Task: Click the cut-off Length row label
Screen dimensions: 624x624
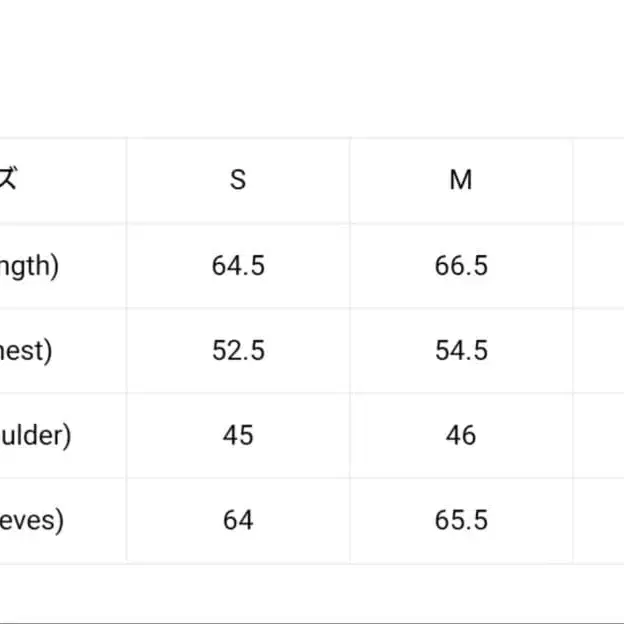Action: (30, 266)
